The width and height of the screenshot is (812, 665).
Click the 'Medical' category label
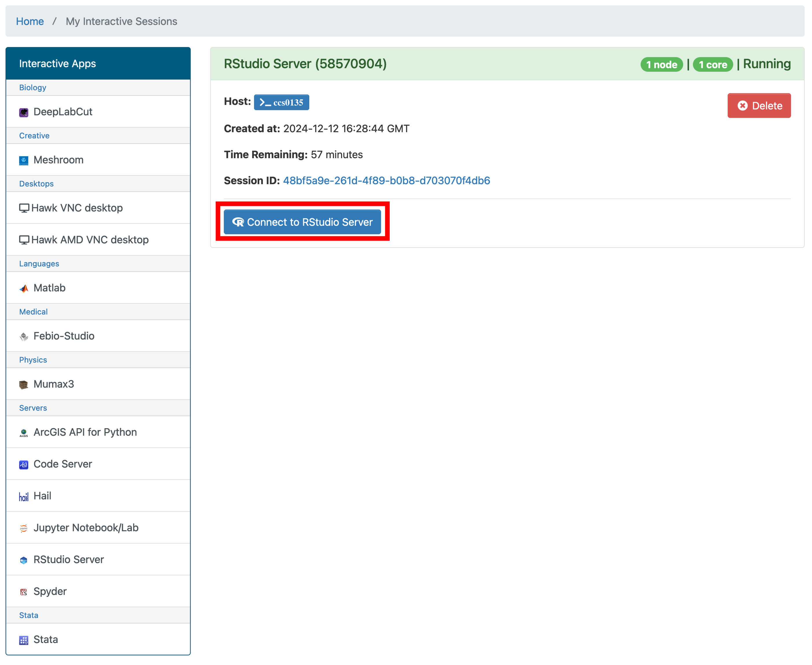coord(33,312)
